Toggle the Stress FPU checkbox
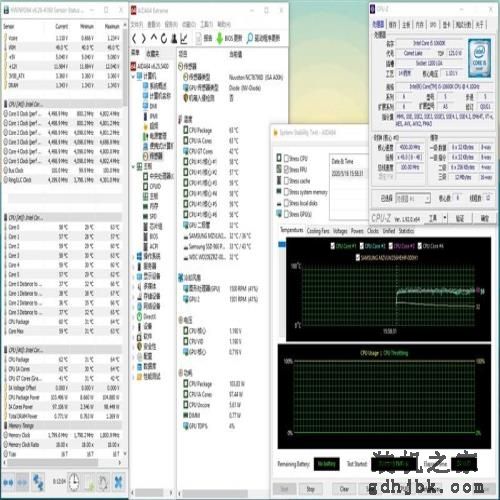 (286, 169)
